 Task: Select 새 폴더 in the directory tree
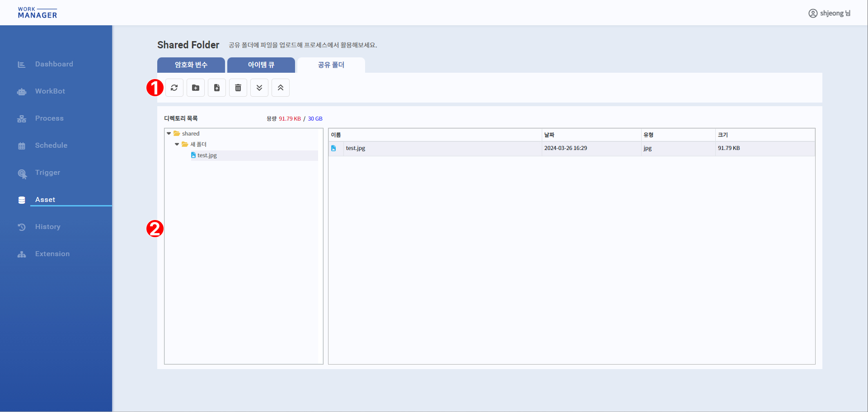198,145
